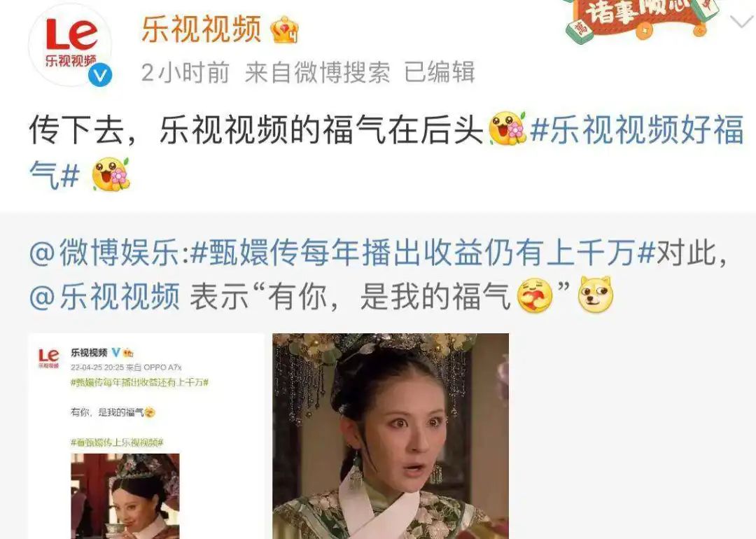The image size is (756, 539).
Task: Tap the doge emoji in repost text
Action: pos(596,294)
